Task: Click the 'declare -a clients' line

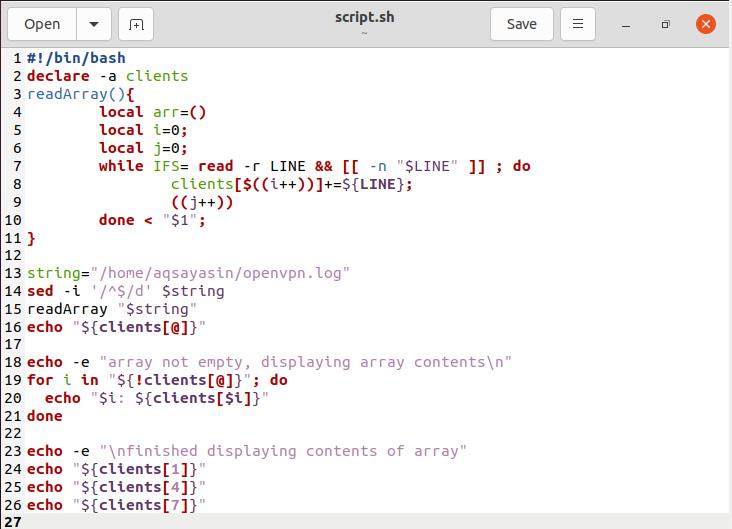Action: (107, 76)
